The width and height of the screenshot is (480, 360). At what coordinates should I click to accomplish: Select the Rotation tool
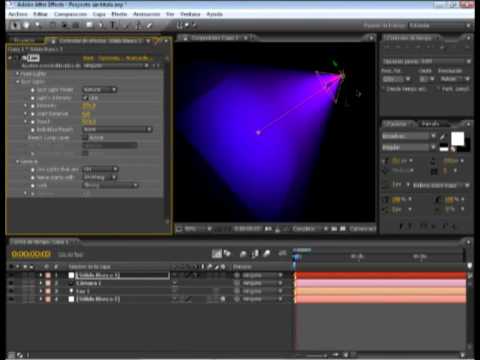[52, 25]
